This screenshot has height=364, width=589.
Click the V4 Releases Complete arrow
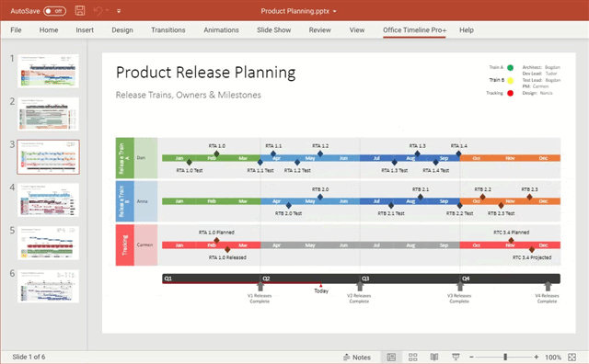pyautogui.click(x=548, y=286)
